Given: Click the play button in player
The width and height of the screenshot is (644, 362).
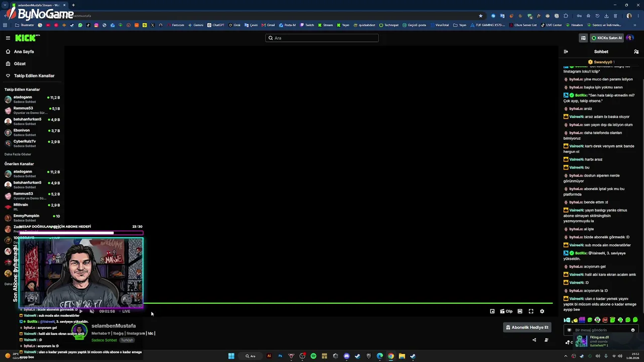Looking at the screenshot, I should click(80, 311).
